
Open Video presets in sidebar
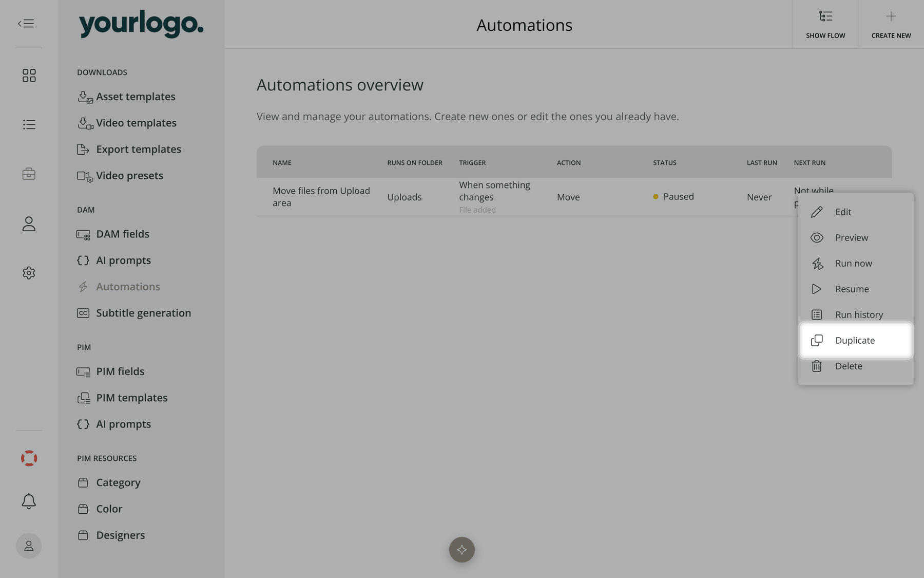120,176
